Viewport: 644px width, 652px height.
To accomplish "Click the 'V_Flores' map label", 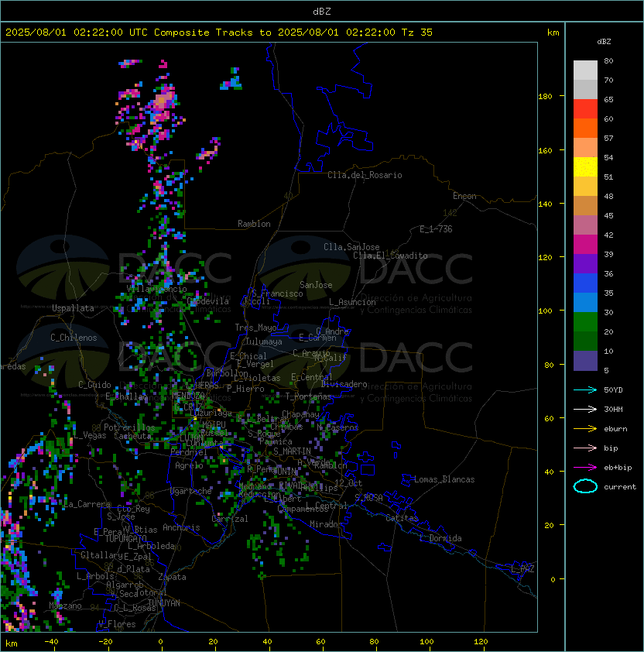I will pos(117,624).
